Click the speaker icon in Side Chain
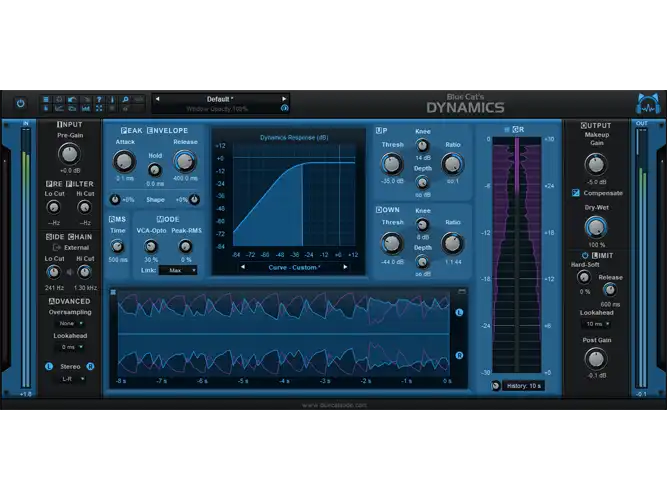 [x=69, y=272]
